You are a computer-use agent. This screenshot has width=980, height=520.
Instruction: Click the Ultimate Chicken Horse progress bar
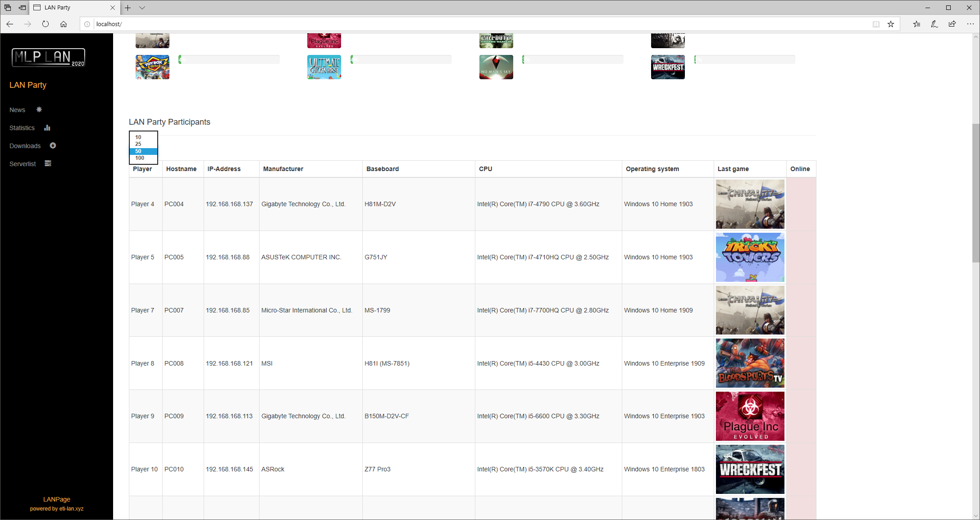coord(401,59)
